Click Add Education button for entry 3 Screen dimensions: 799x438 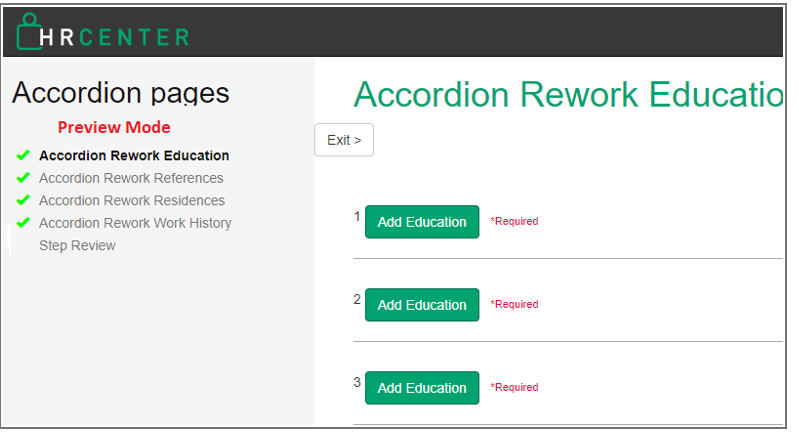pos(421,388)
